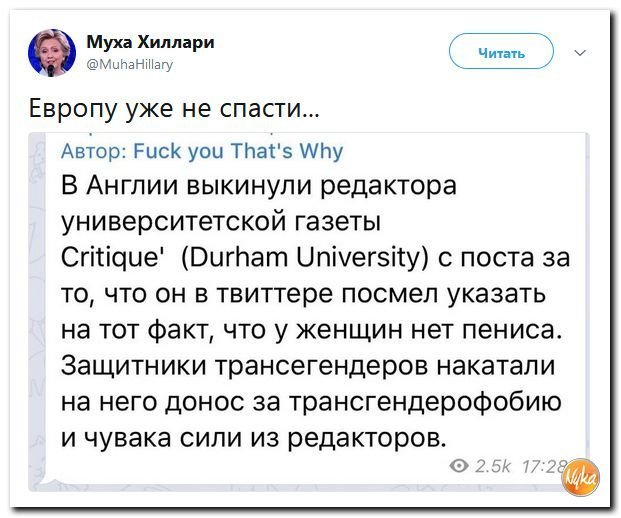Click the 17:28 message timestamp

[x=545, y=467]
